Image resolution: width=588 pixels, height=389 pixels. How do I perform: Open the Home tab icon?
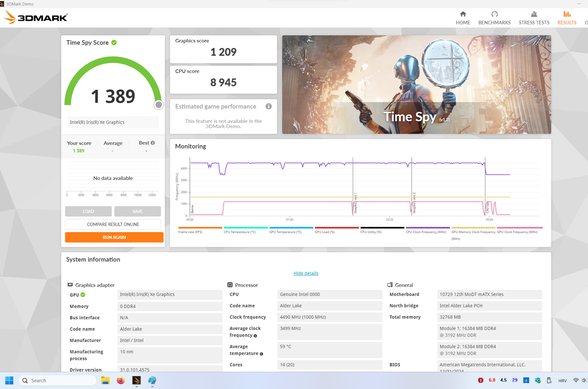point(463,14)
